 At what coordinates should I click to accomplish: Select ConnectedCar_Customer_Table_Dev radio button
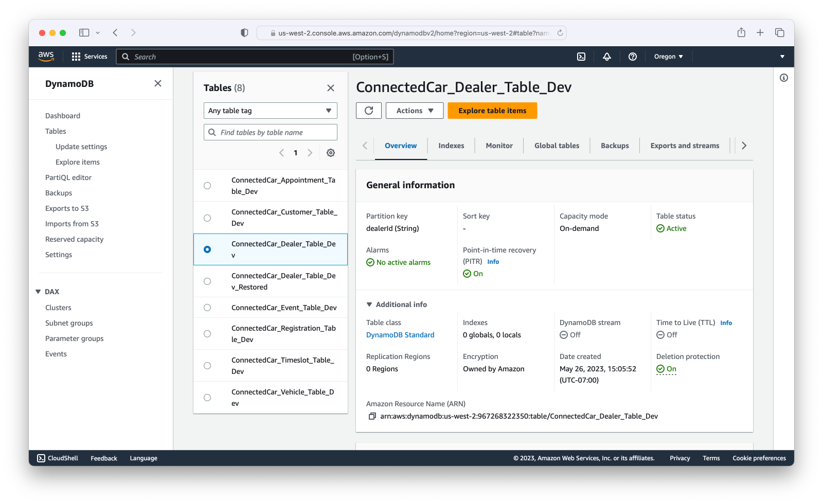coord(207,218)
